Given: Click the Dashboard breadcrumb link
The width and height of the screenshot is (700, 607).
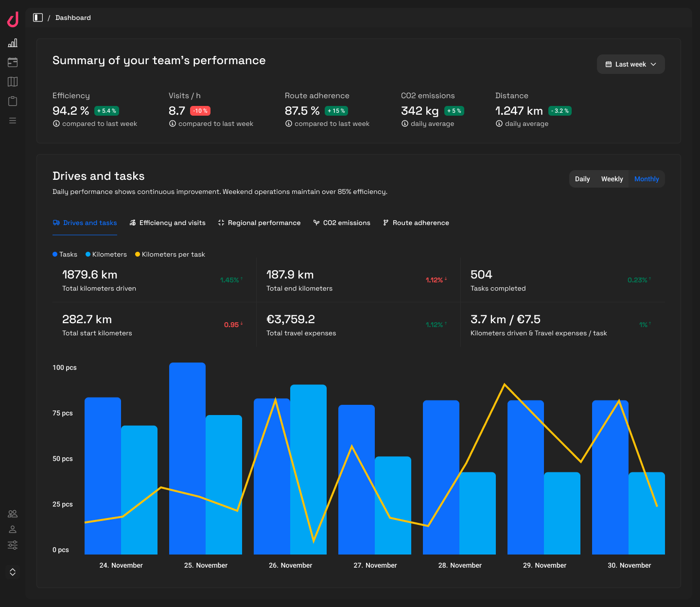Looking at the screenshot, I should pyautogui.click(x=73, y=17).
